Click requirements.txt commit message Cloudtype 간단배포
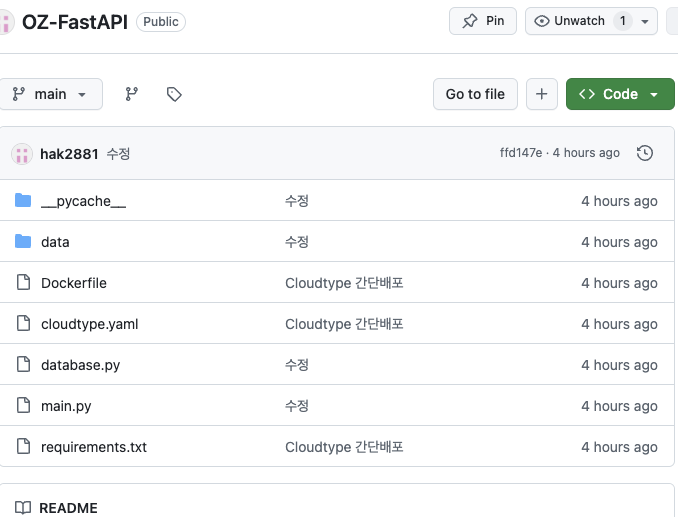678x517 pixels. pos(344,447)
